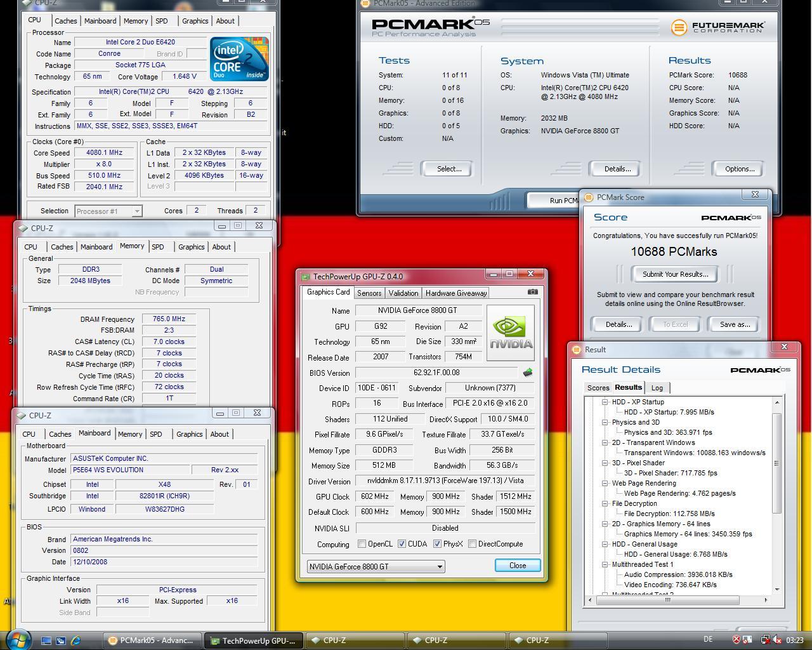Click the BIOS Version field 62.92.1F.00.08
Image resolution: width=812 pixels, height=650 pixels.
pyautogui.click(x=436, y=373)
